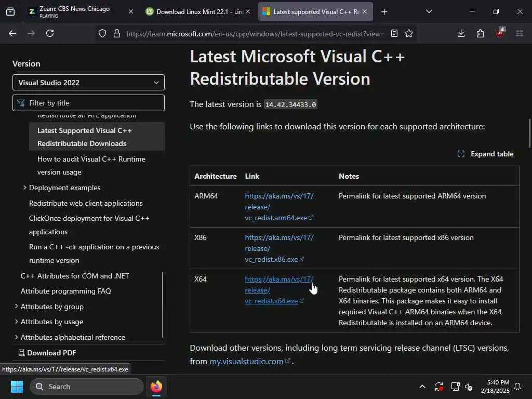Click the muted volume tray icon
532x399 pixels.
pyautogui.click(x=469, y=387)
